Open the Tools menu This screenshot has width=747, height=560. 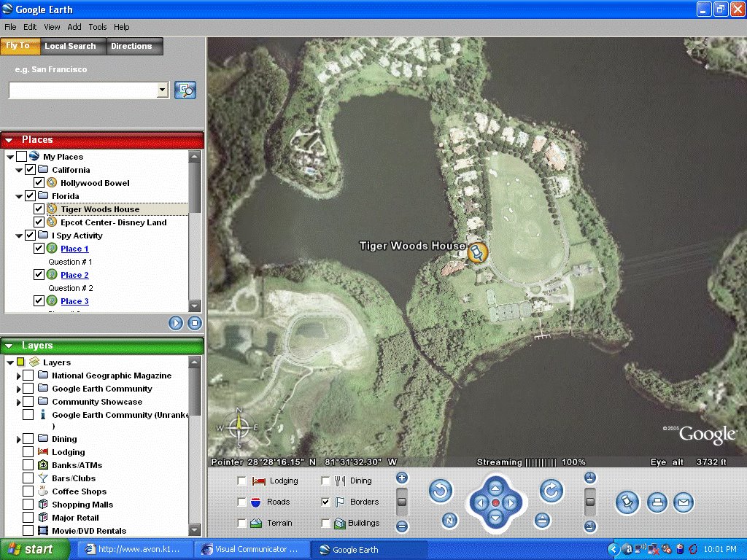click(x=98, y=27)
